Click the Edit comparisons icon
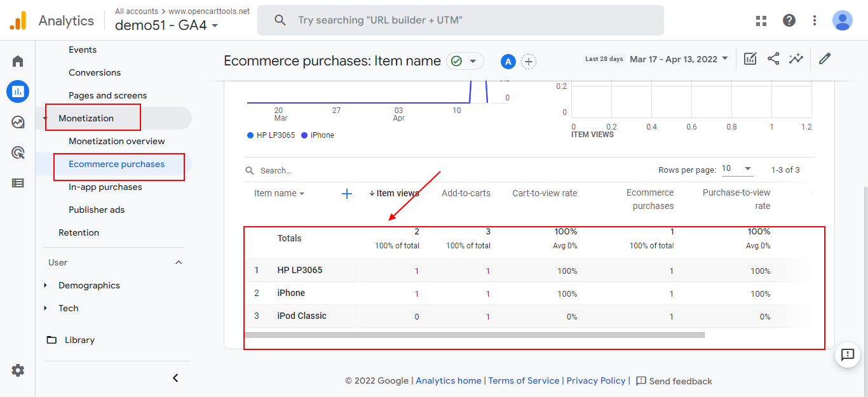 click(x=750, y=59)
